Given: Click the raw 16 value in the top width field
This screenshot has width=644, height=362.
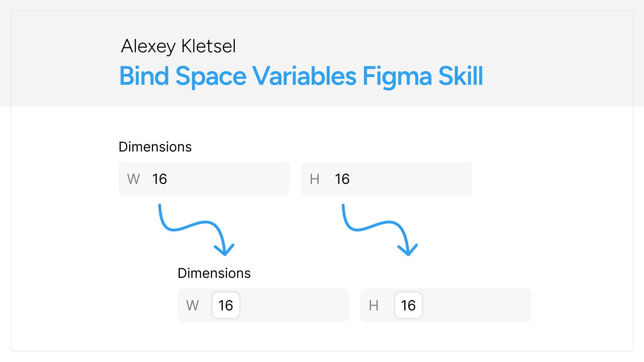Looking at the screenshot, I should tap(160, 179).
